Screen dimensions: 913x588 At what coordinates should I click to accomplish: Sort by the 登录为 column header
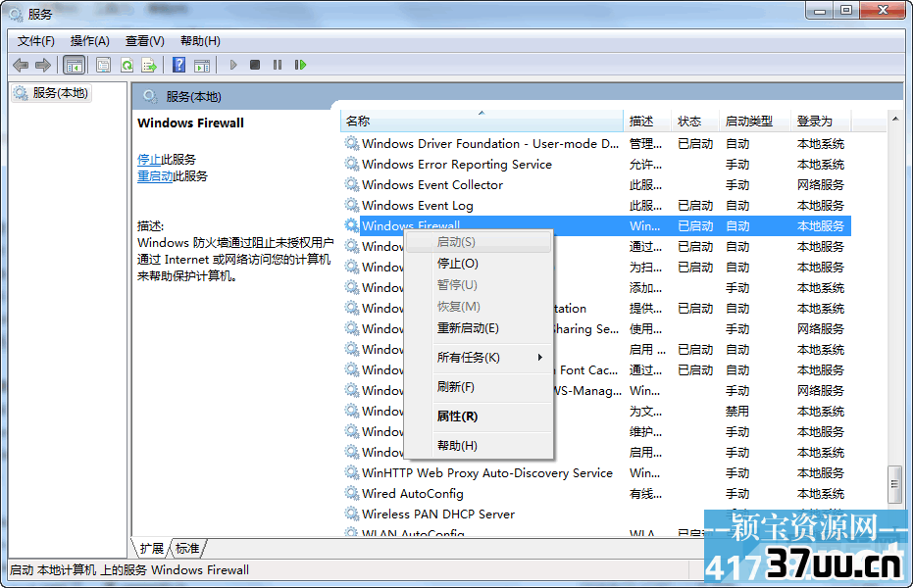point(821,121)
